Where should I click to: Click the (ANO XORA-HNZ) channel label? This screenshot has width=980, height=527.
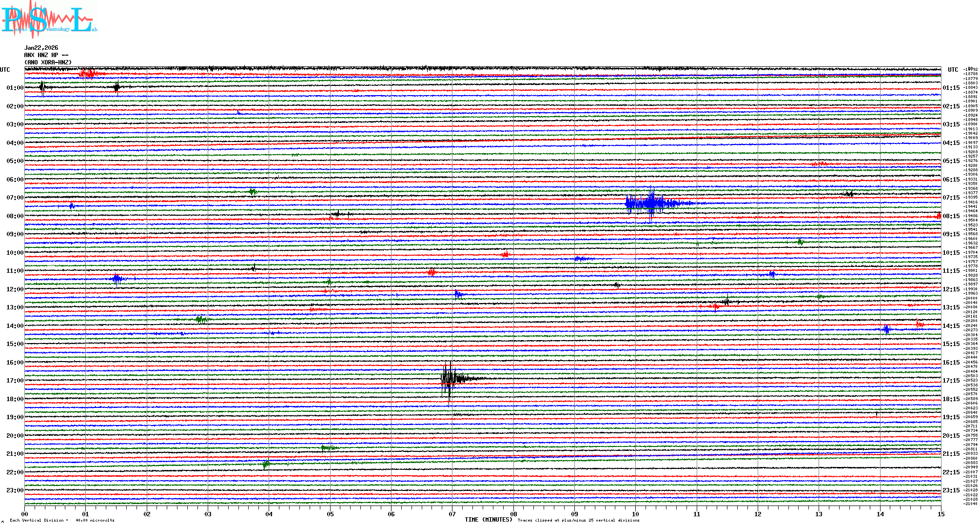coord(48,62)
